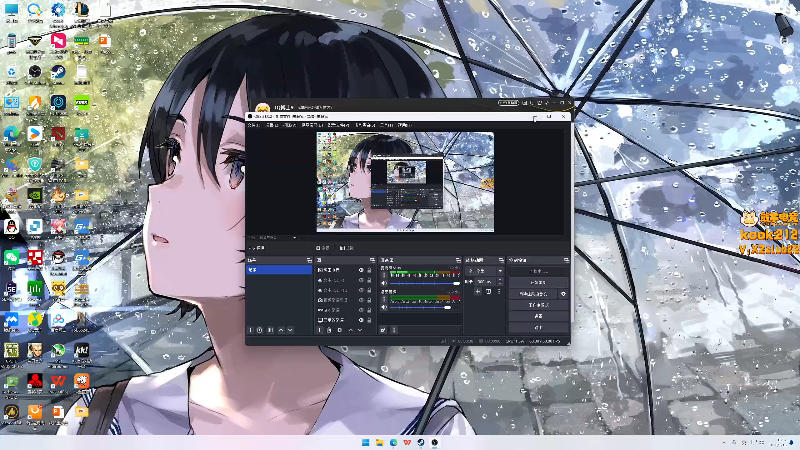Open the Scene Collection menu in OBS

click(365, 124)
